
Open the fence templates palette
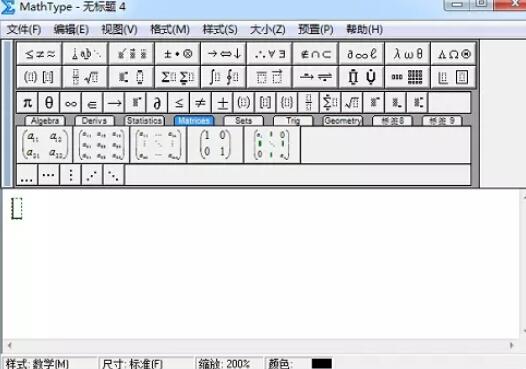point(39,77)
